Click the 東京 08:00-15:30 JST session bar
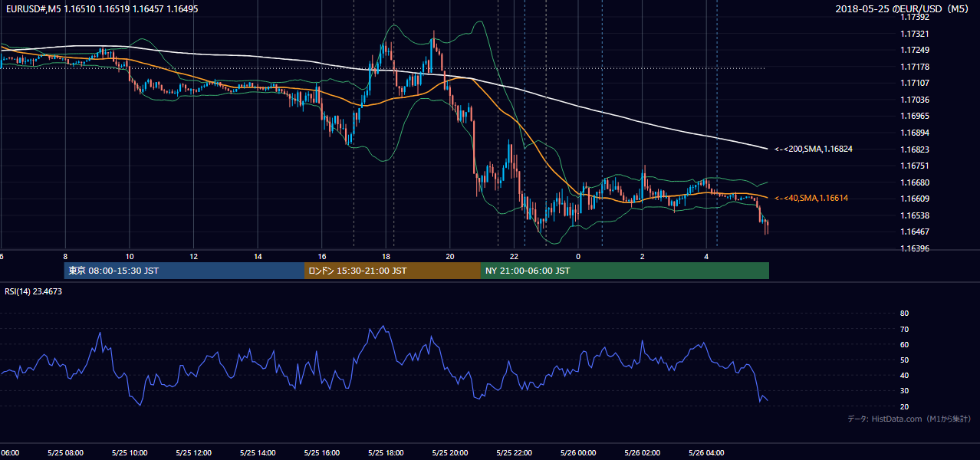Screen dimensions: 980x460 [184, 271]
